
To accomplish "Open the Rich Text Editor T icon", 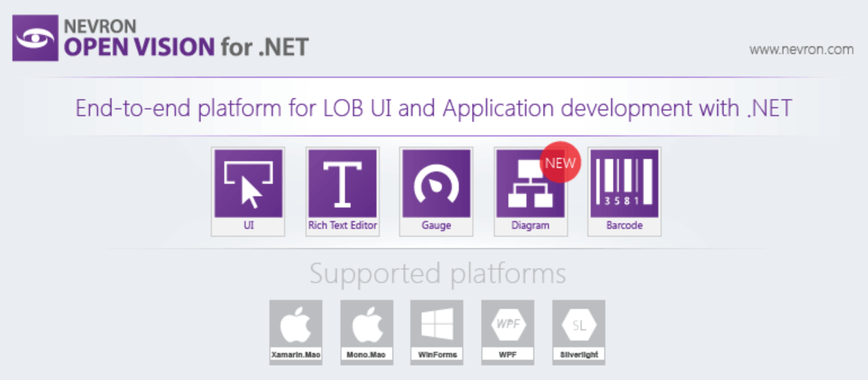I will point(342,183).
